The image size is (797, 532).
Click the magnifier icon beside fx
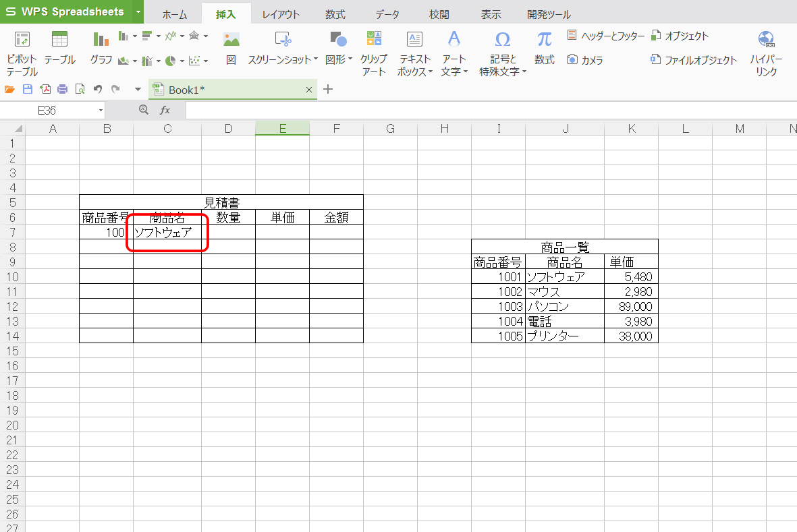click(x=144, y=110)
